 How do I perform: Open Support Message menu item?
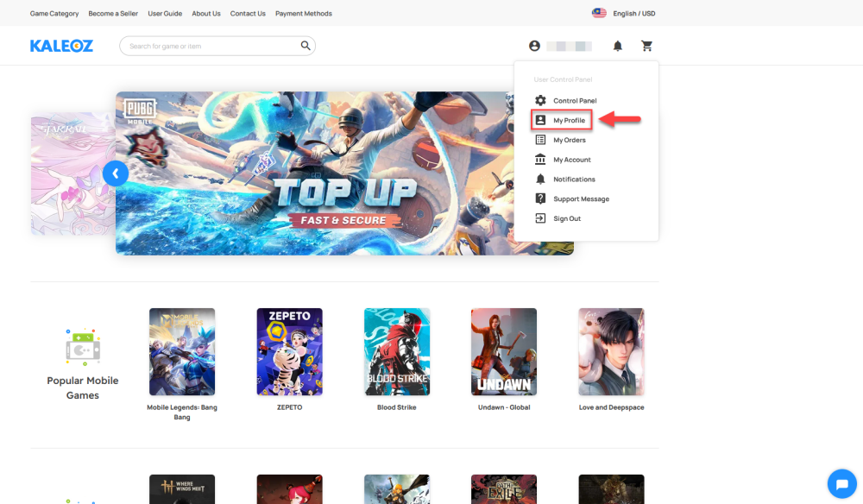point(580,198)
